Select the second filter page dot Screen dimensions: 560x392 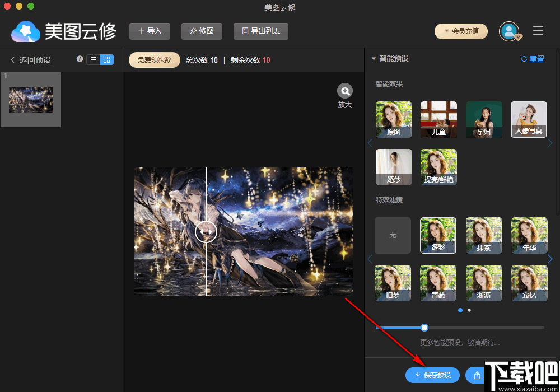click(469, 310)
